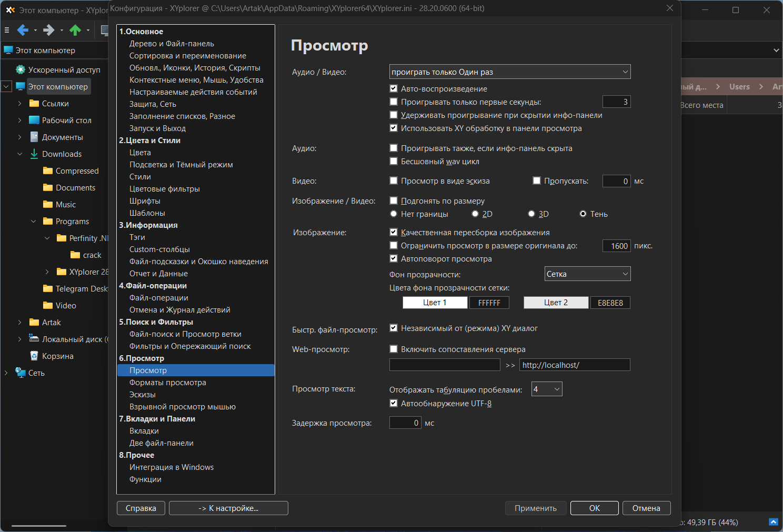Open the Эскизы settings page
783x532 pixels.
tap(143, 395)
